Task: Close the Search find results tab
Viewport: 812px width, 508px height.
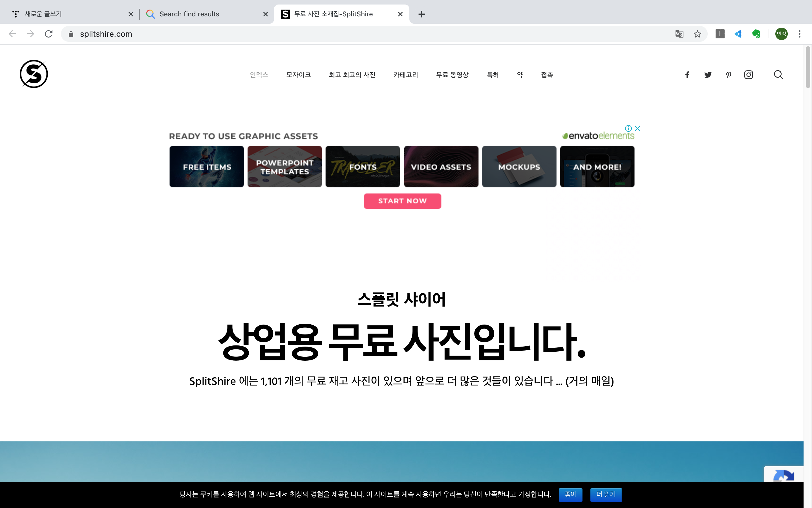Action: 265,14
